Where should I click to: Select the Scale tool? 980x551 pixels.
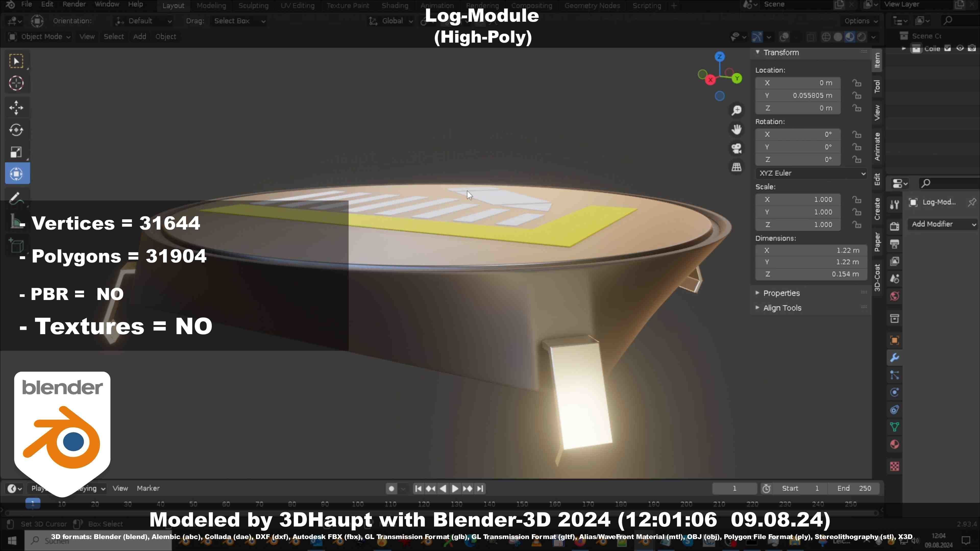[16, 152]
